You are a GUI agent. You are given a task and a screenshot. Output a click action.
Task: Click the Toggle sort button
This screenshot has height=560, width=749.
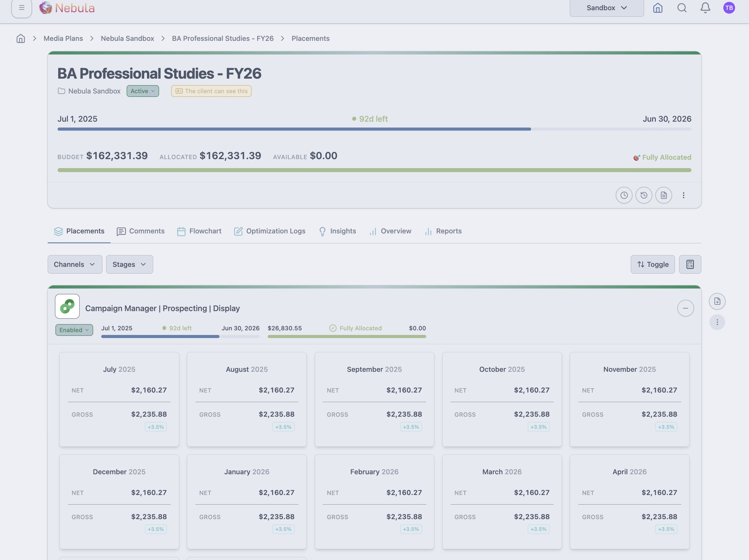click(652, 264)
